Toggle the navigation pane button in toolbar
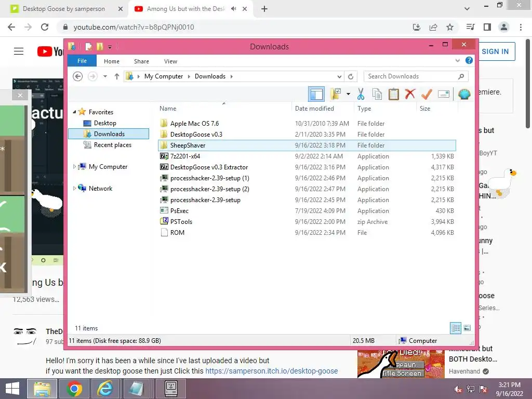This screenshot has width=532, height=399. (316, 94)
